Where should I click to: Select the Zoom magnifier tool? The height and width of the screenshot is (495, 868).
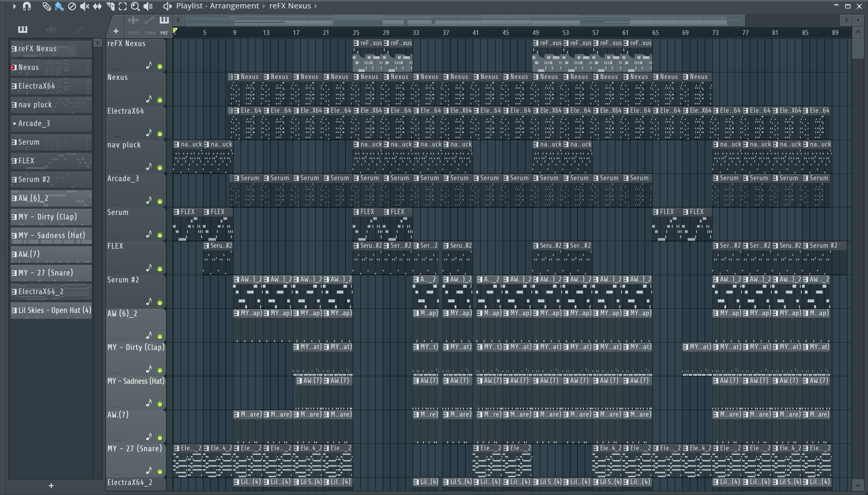tap(135, 6)
